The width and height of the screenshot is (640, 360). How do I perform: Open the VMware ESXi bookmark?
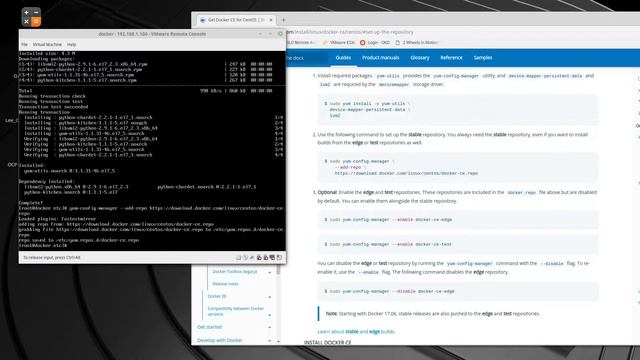pos(338,42)
